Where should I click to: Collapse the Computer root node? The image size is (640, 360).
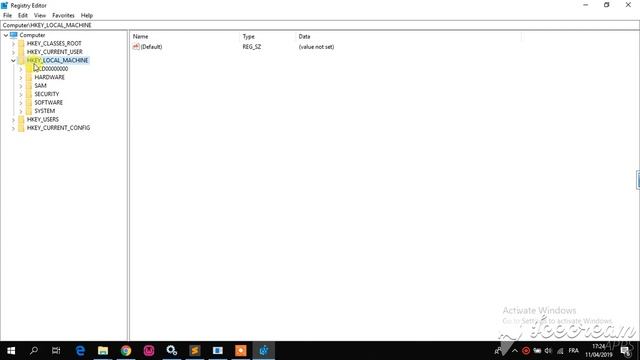click(6, 35)
